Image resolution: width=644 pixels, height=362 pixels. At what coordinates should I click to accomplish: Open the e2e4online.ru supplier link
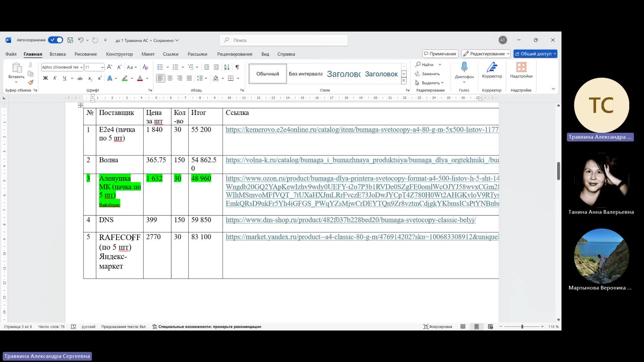(x=362, y=130)
